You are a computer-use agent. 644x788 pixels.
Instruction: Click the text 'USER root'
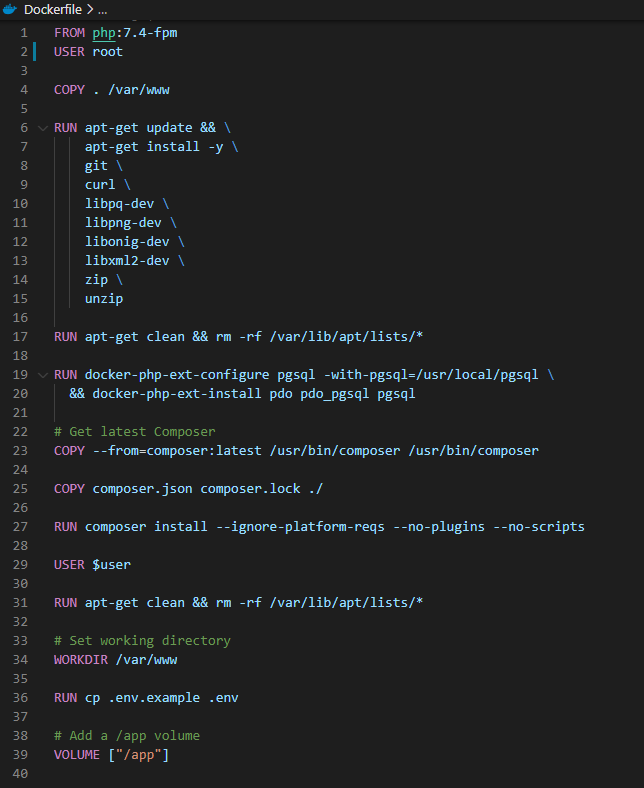(88, 52)
